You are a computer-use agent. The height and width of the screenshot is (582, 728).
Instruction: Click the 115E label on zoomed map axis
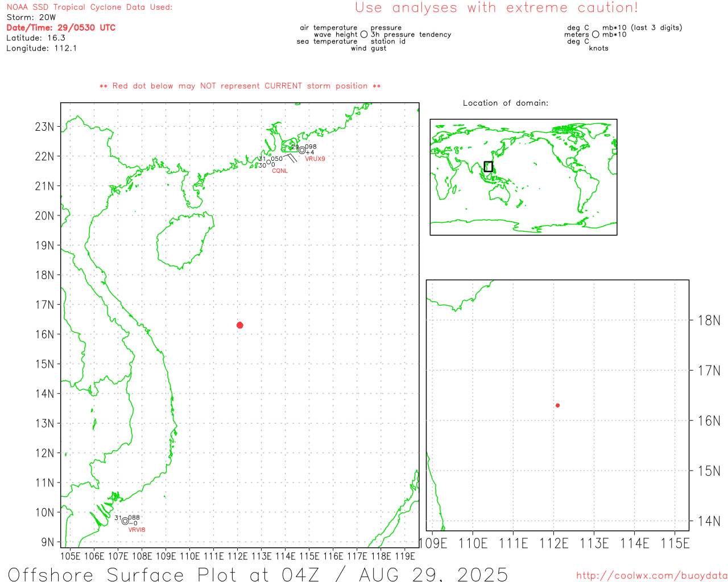tap(675, 544)
